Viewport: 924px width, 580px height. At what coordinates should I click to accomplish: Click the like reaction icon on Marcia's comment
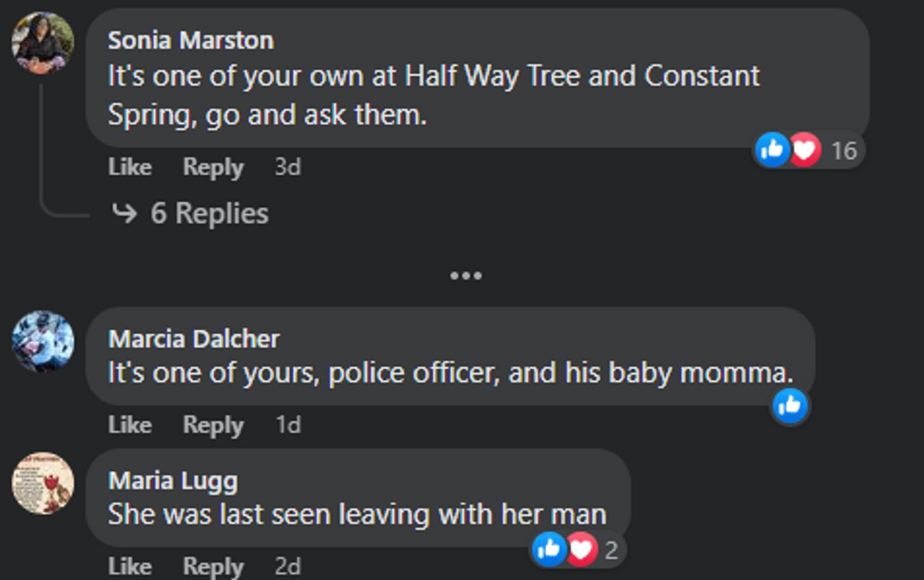790,406
